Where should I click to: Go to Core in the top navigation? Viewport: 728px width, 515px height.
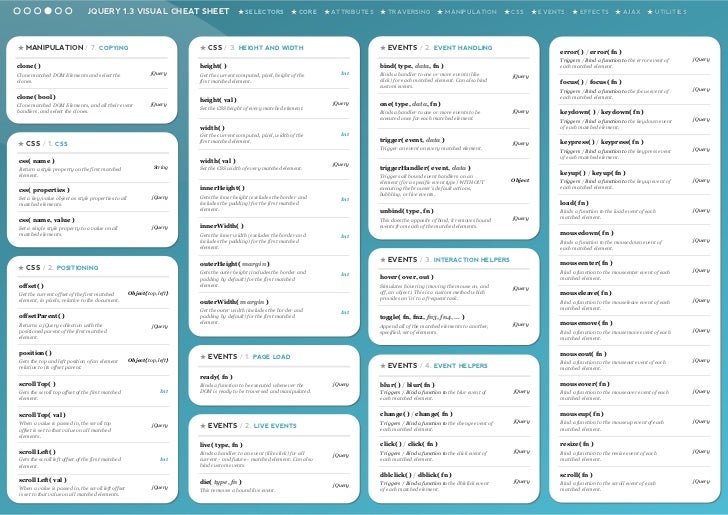coord(304,12)
